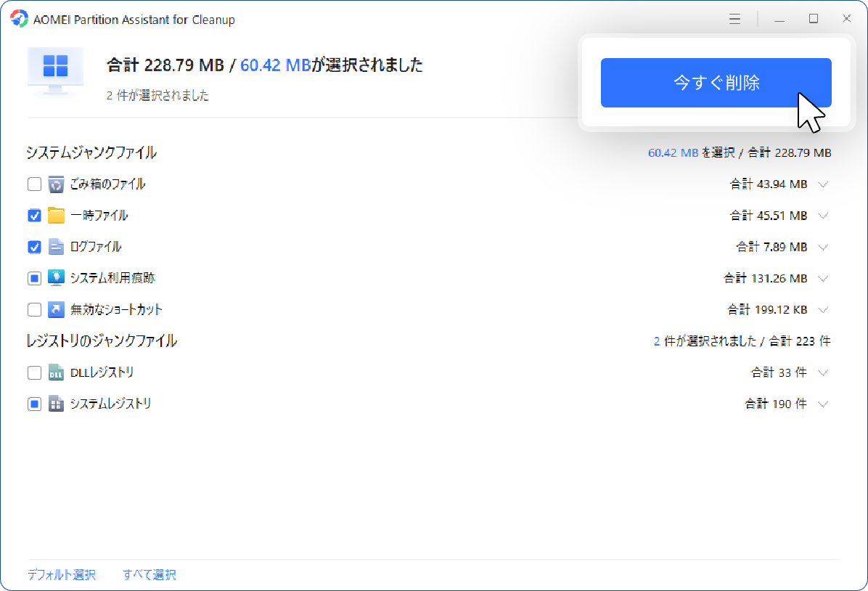Expand the ログファイル row (7.89 MB)
This screenshot has height=591, width=868.
point(823,247)
